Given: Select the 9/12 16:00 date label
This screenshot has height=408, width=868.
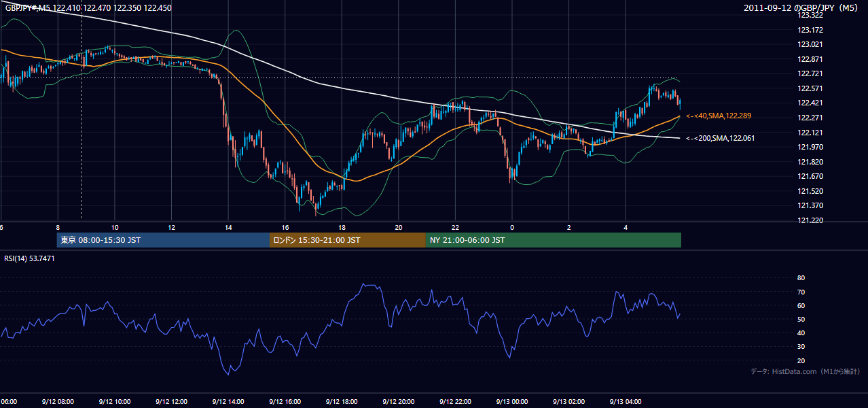Looking at the screenshot, I should (285, 402).
